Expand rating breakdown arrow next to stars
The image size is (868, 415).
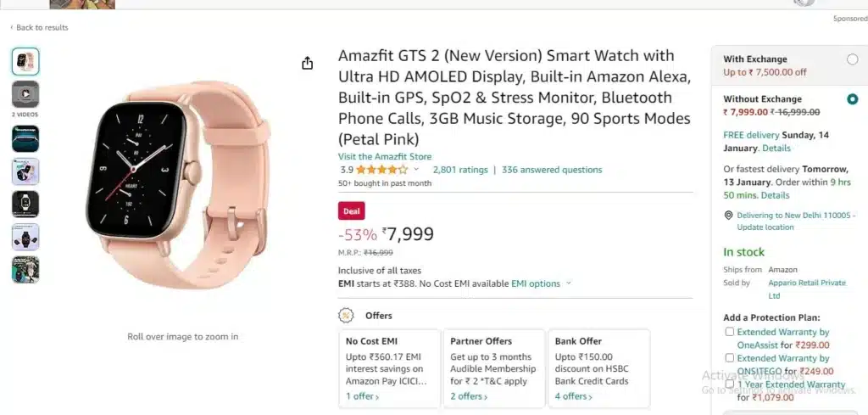point(416,170)
